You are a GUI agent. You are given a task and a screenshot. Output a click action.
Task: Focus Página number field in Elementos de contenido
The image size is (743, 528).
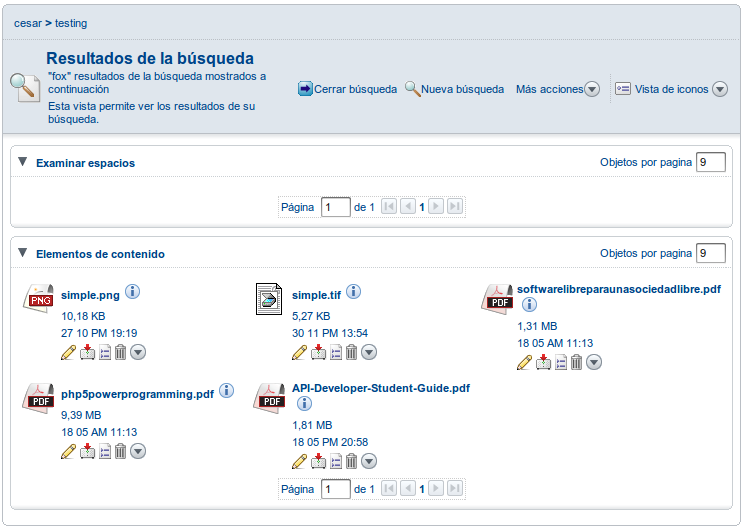pos(335,489)
